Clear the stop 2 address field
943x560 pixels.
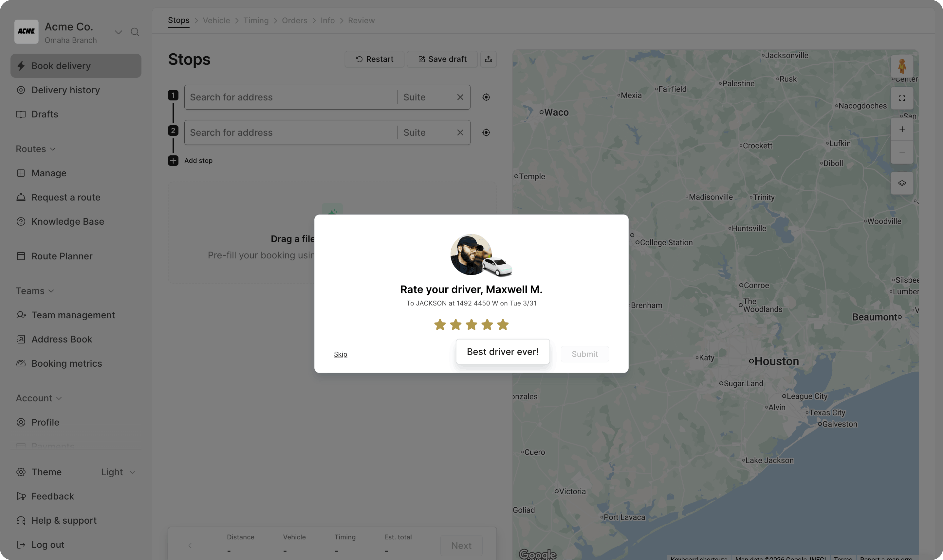[x=460, y=132]
